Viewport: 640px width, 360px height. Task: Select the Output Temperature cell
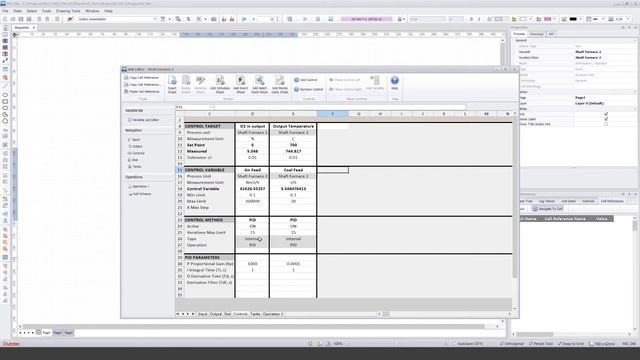pos(293,126)
